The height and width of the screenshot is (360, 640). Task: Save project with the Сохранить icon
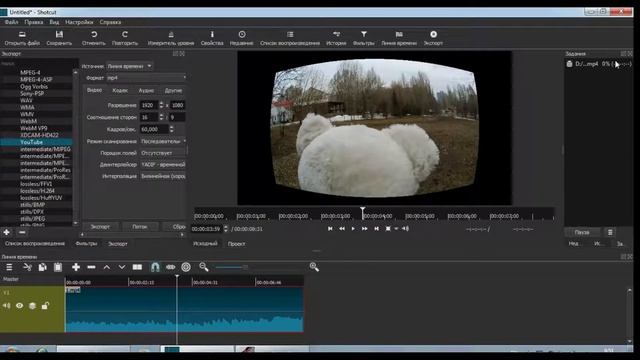pyautogui.click(x=59, y=38)
